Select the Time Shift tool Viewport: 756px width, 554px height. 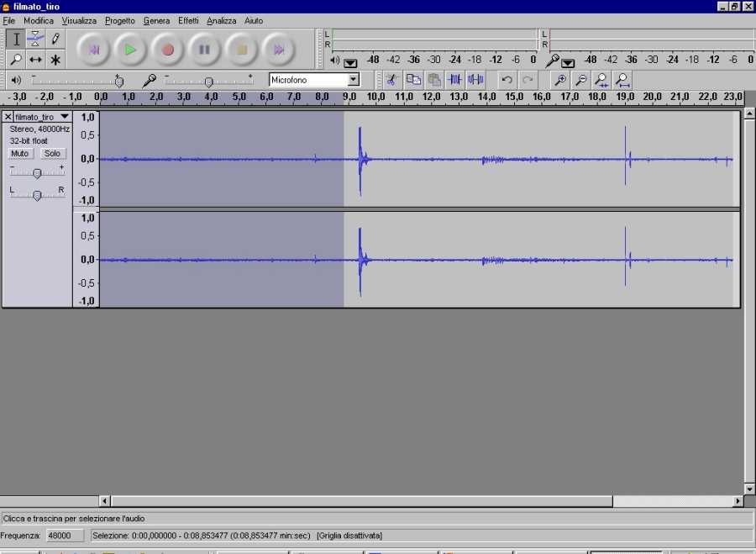(x=35, y=60)
